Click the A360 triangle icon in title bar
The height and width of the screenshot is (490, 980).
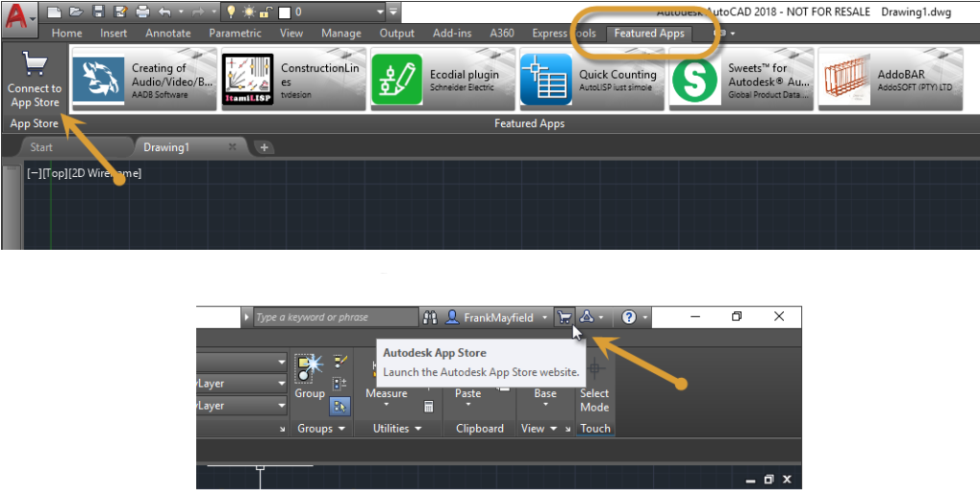pos(586,318)
